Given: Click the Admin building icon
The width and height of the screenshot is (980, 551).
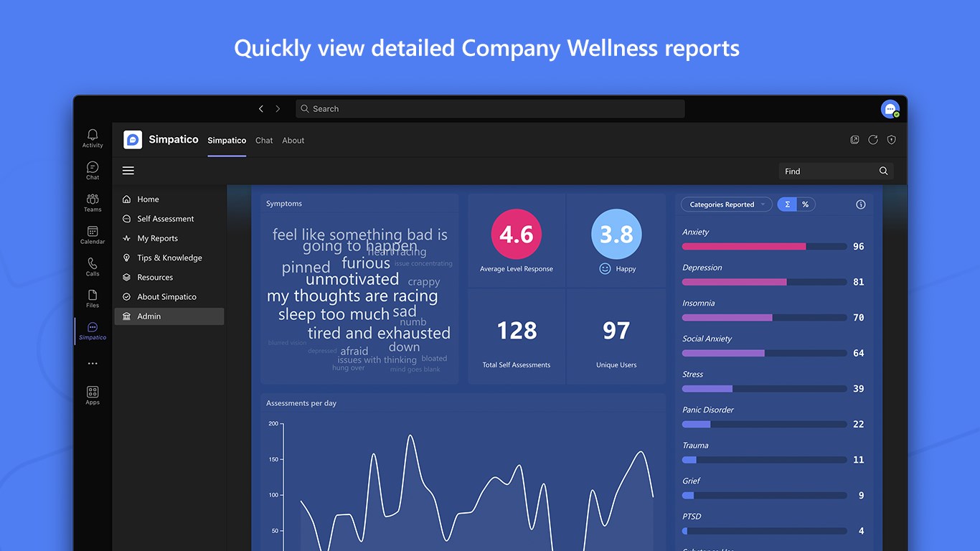Looking at the screenshot, I should coord(127,316).
